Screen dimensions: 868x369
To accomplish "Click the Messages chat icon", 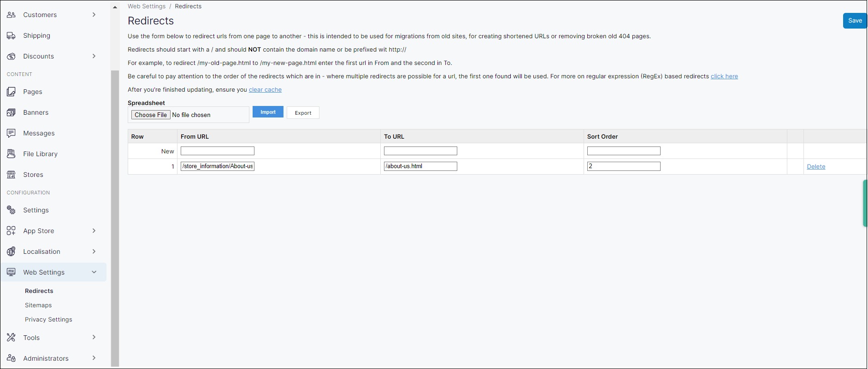I will (11, 133).
